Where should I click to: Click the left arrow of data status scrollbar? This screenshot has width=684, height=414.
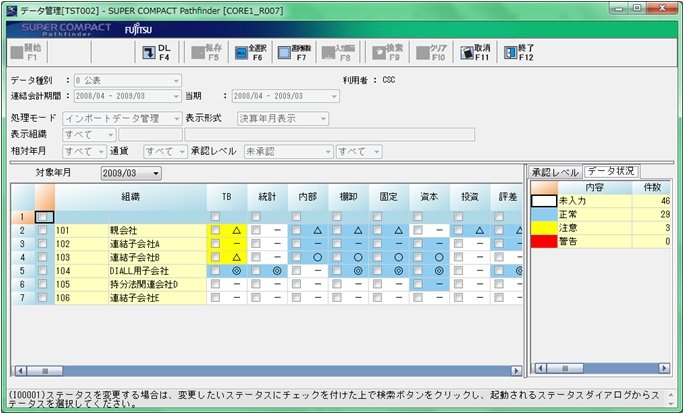[540, 369]
